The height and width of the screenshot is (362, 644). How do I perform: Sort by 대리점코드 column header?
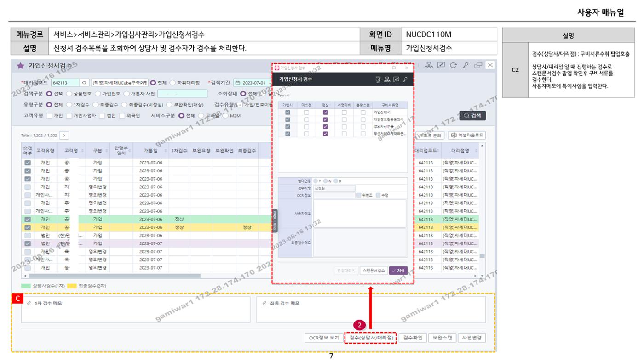(428, 151)
